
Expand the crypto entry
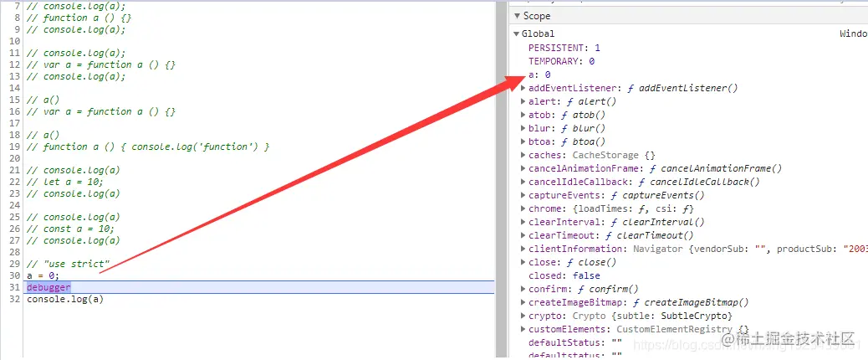(523, 316)
